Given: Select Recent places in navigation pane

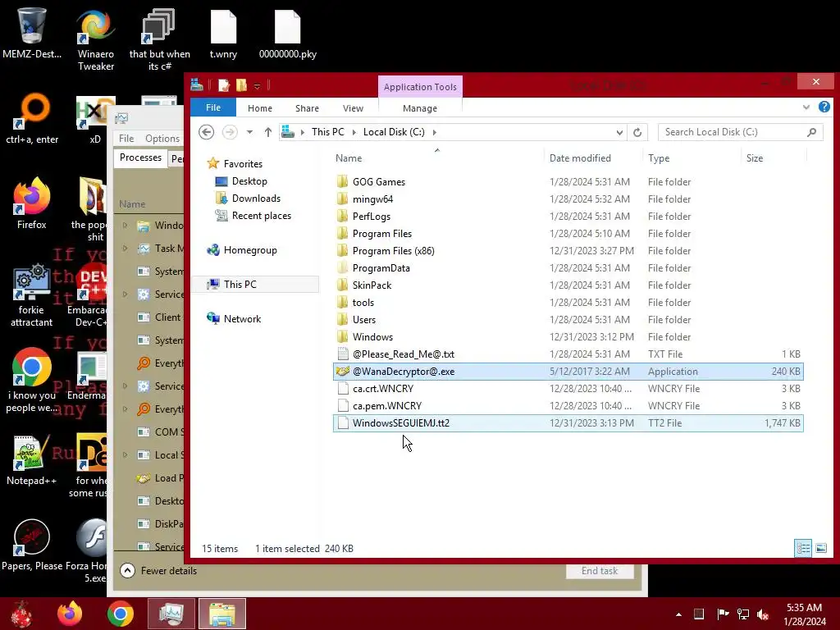Looking at the screenshot, I should (253, 216).
